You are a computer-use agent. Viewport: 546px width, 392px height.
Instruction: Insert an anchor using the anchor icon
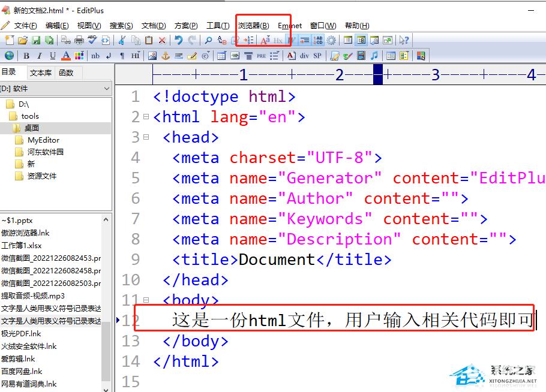pos(165,56)
